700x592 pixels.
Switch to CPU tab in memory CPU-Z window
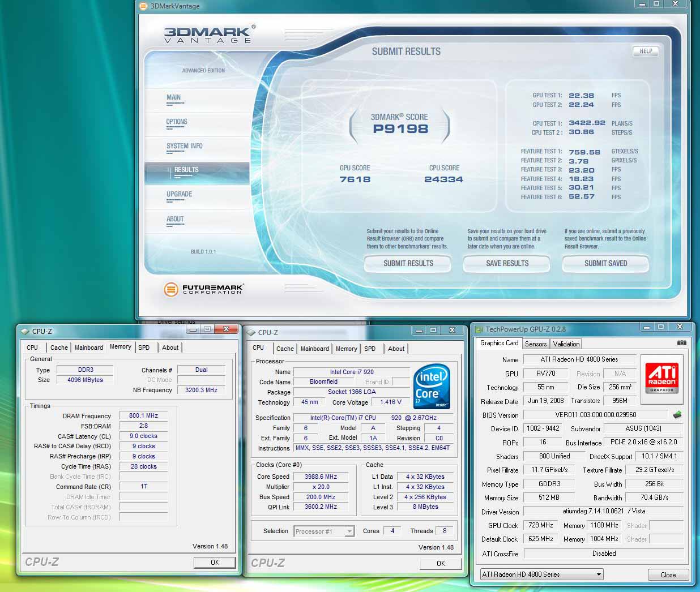[x=32, y=348]
